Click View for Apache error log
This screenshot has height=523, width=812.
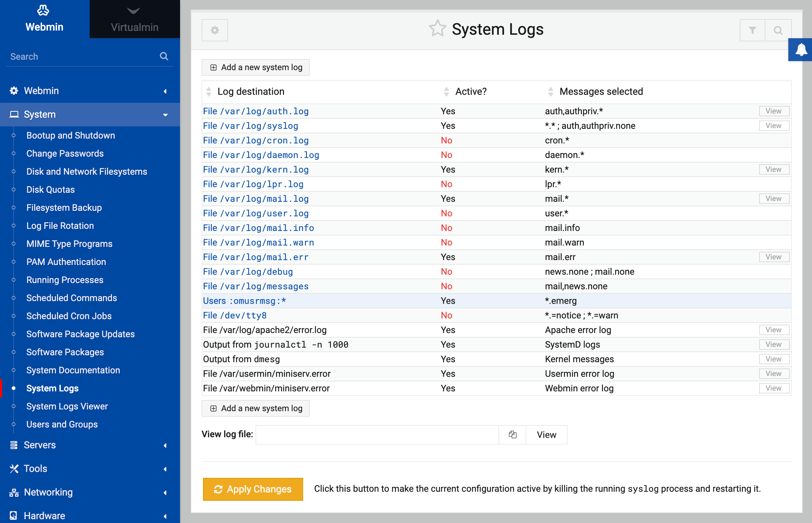(773, 330)
